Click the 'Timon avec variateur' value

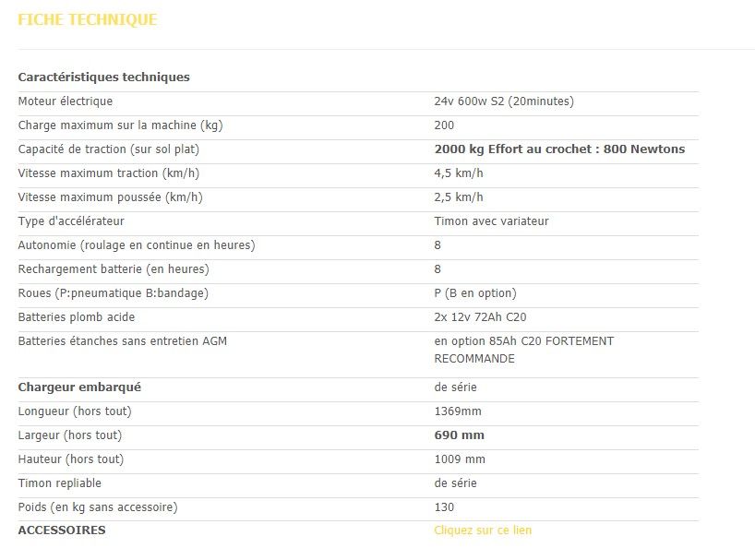point(491,221)
